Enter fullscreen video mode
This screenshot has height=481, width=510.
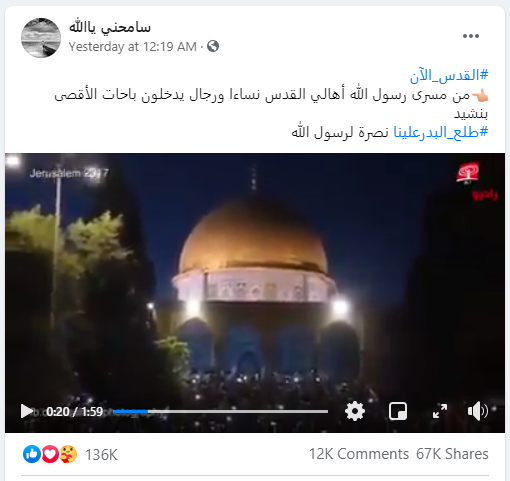click(x=440, y=411)
